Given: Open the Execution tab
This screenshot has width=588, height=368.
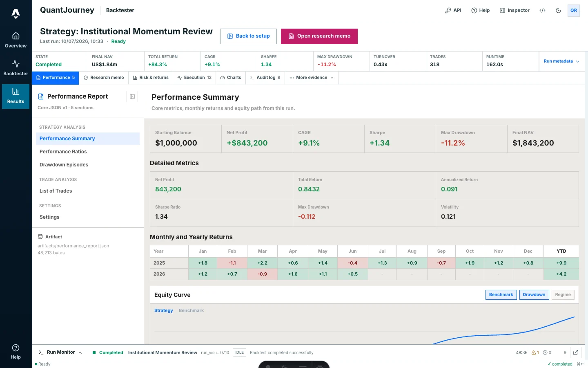Looking at the screenshot, I should coord(194,78).
